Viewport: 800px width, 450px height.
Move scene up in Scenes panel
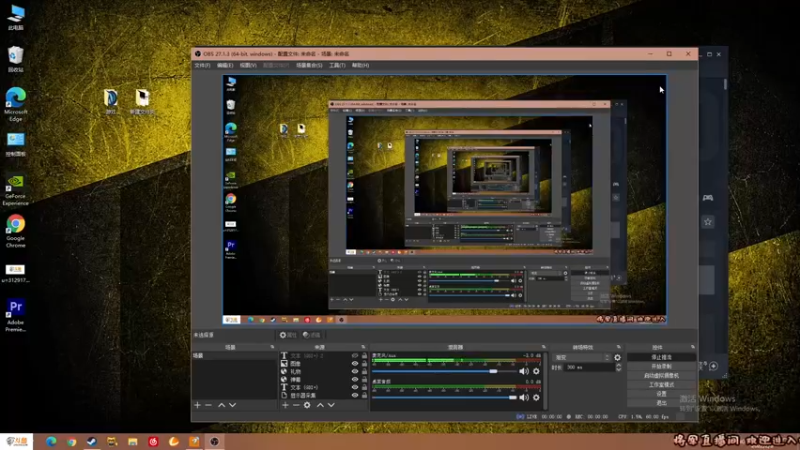point(221,405)
